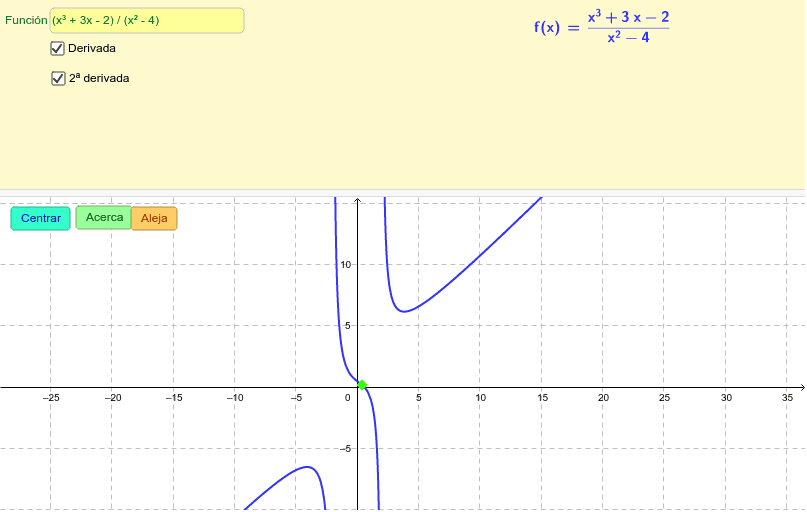The height and width of the screenshot is (512, 807).
Task: Toggle the 2ª derivada checkbox
Action: [x=58, y=78]
